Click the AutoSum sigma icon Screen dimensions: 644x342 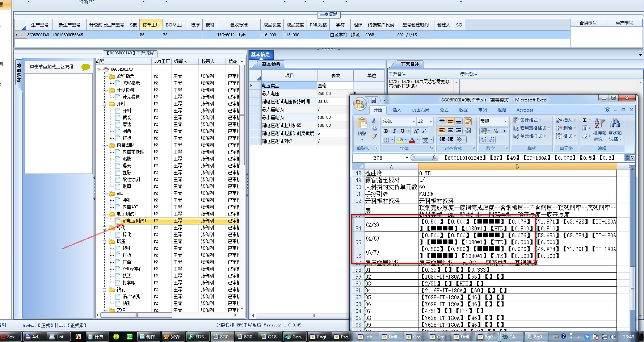[x=585, y=120]
